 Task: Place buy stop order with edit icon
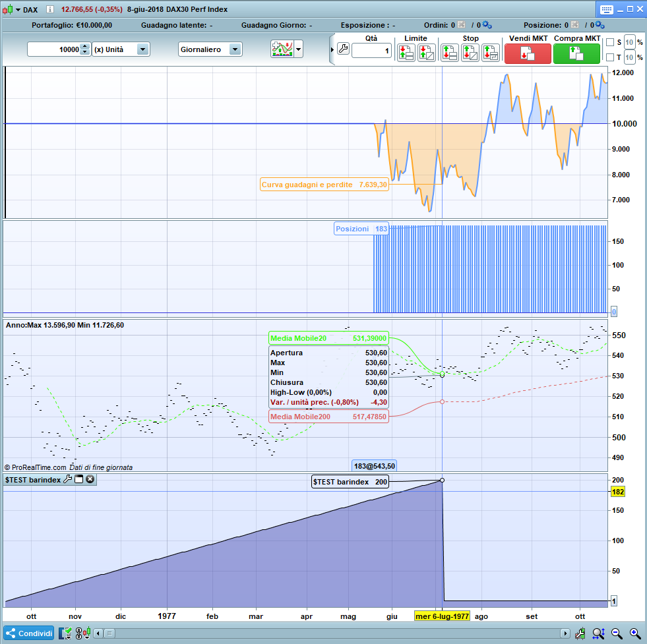tap(470, 53)
